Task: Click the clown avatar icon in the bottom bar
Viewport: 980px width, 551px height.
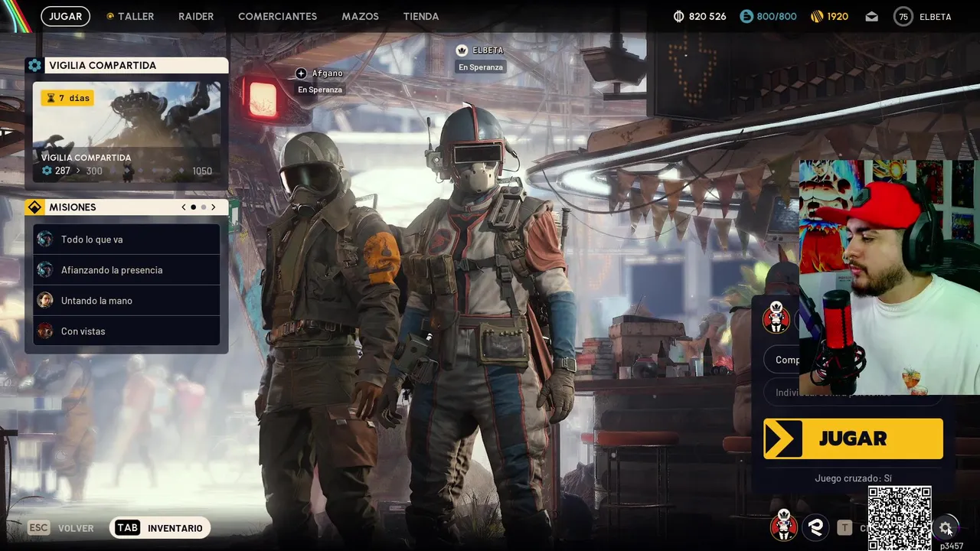Action: pyautogui.click(x=783, y=527)
